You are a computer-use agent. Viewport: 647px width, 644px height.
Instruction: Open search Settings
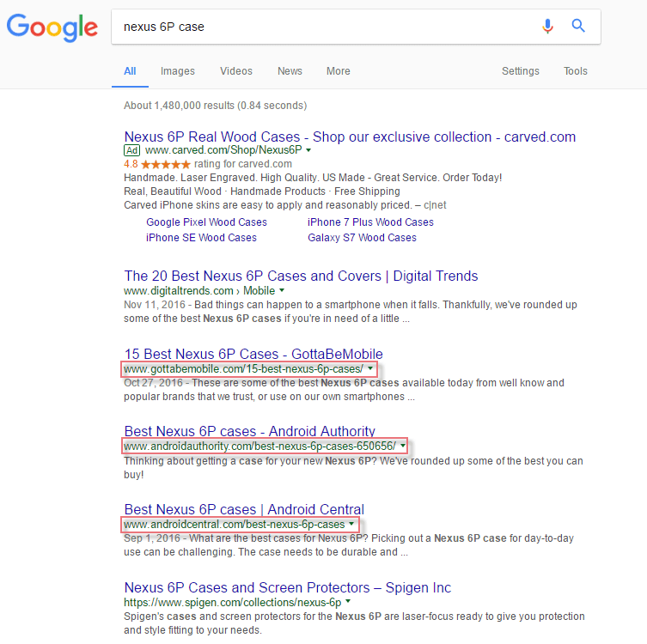(x=521, y=71)
